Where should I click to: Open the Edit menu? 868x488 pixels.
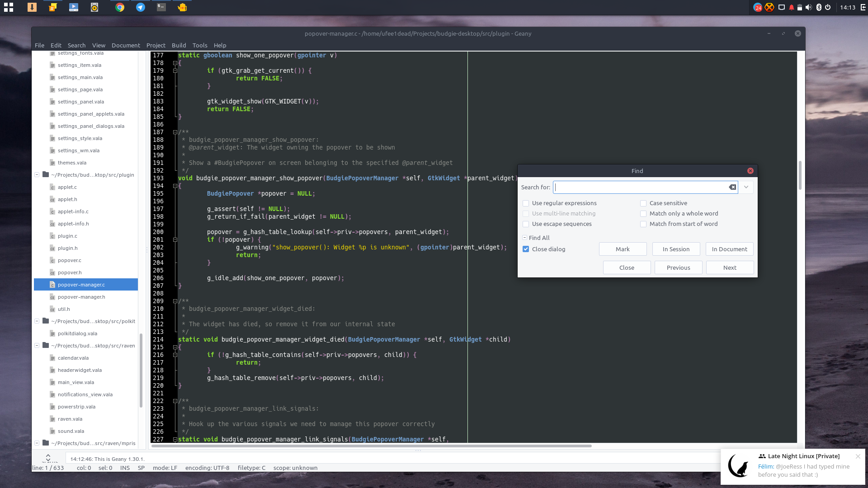[56, 45]
